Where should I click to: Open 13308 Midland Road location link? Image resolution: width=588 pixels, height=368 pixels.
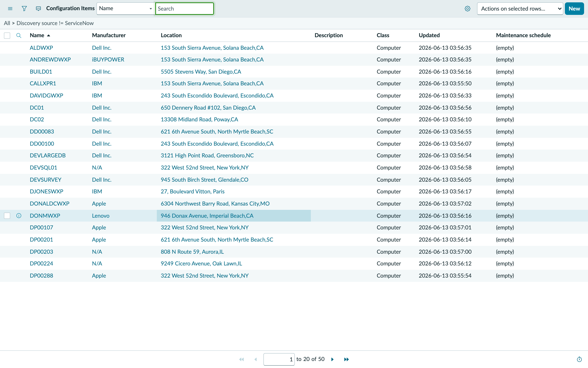point(199,120)
